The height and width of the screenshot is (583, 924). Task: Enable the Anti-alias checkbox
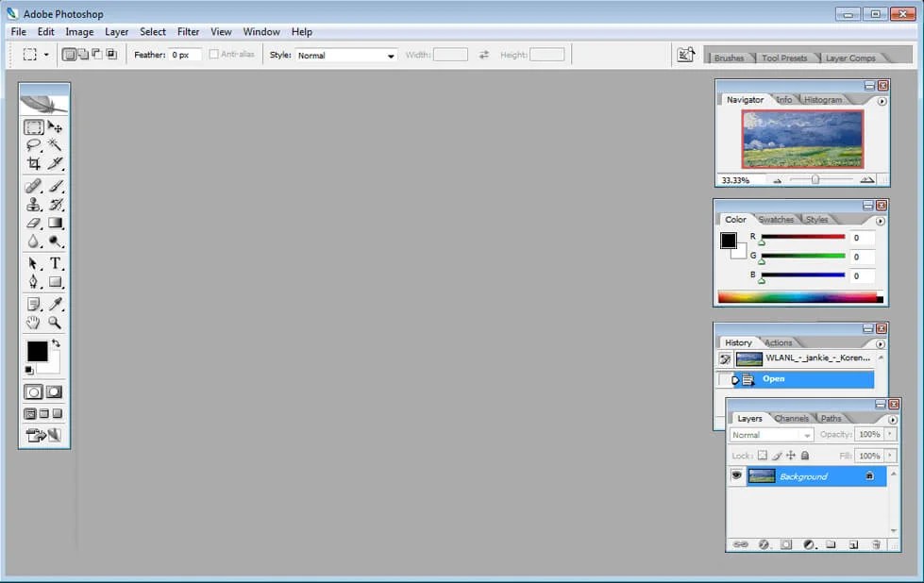(x=216, y=54)
